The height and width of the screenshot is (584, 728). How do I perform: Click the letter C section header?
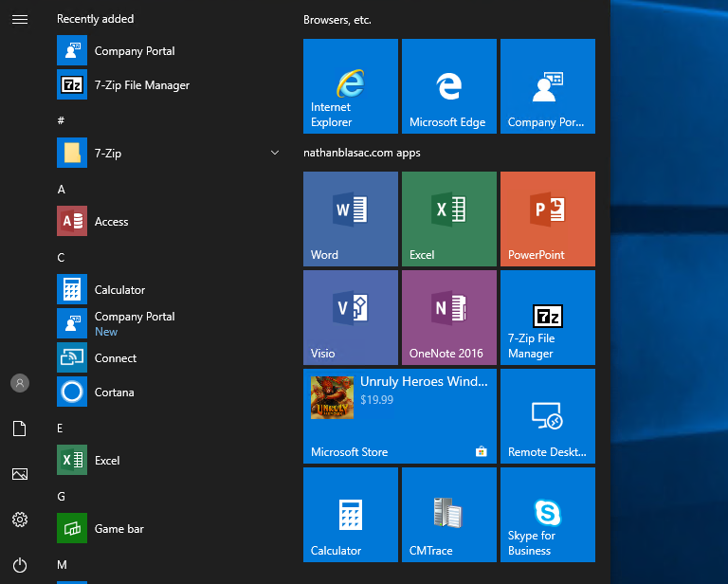[61, 258]
